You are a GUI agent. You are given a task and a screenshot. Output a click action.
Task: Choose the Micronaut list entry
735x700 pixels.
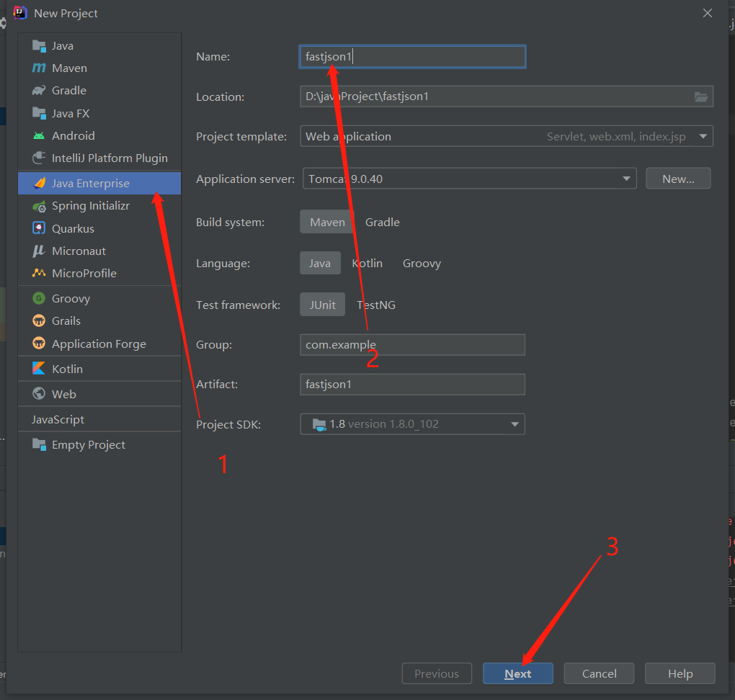[x=99, y=251]
